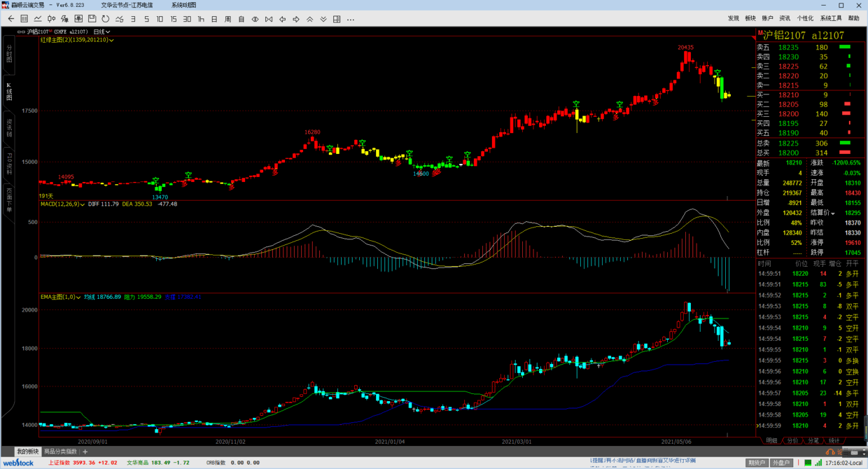Select the daily 日 period button
Image resolution: width=868 pixels, height=469 pixels.
214,19
